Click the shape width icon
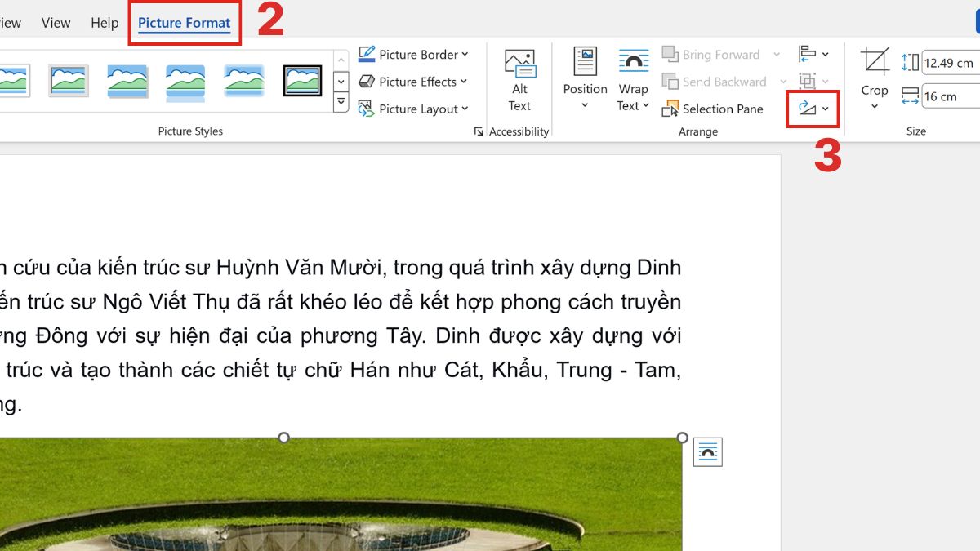The width and height of the screenshot is (980, 551). click(x=910, y=96)
